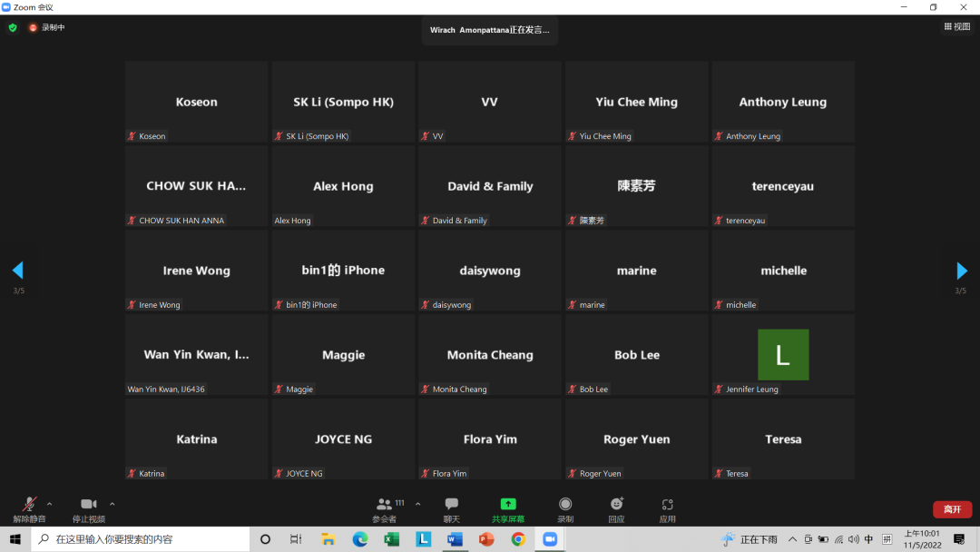This screenshot has height=552, width=980.
Task: Go to previous gallery page with left arrow
Action: pos(17,271)
